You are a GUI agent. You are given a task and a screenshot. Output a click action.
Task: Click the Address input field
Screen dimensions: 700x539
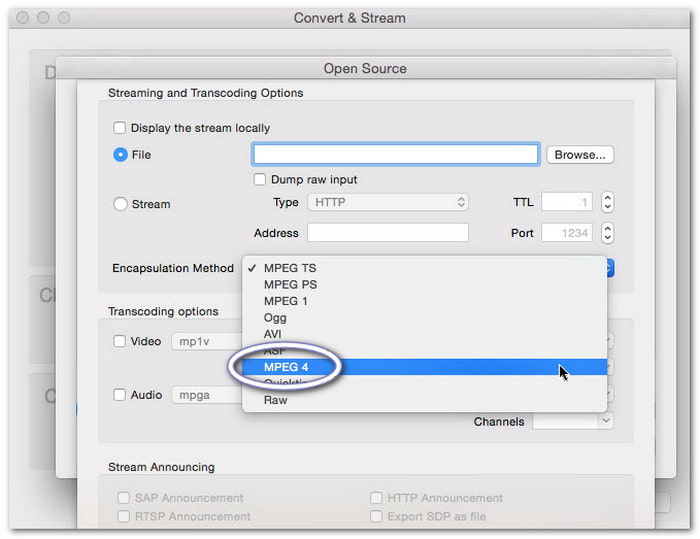coord(388,233)
